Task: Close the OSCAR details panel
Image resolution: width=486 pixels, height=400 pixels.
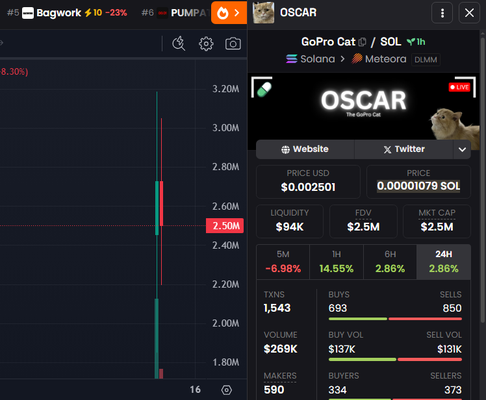Action: pos(469,13)
